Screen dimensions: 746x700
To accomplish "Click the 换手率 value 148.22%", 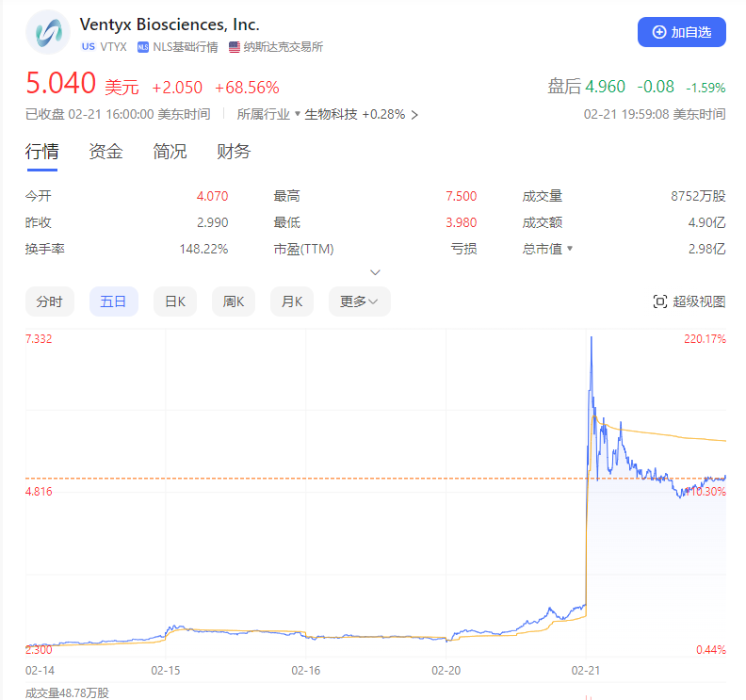I will 203,249.
